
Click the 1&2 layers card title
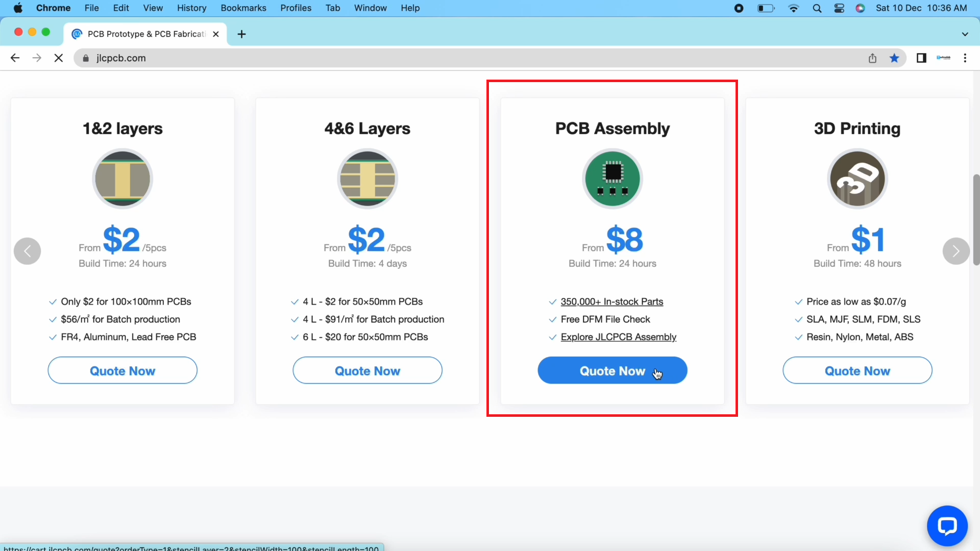coord(122,129)
